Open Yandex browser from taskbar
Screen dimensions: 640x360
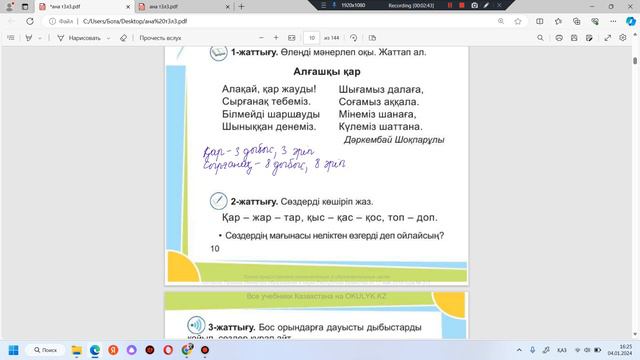tap(113, 350)
